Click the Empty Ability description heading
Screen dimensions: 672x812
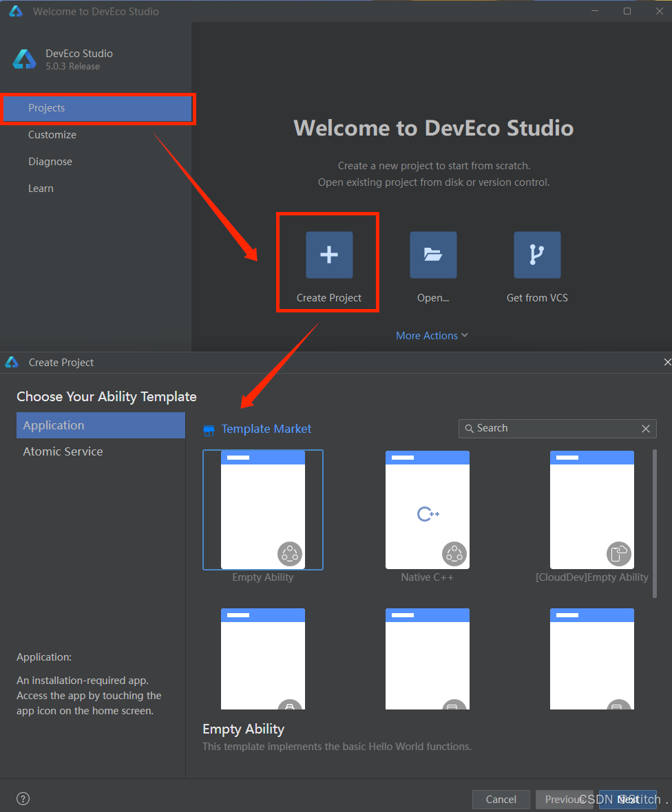pyautogui.click(x=244, y=729)
